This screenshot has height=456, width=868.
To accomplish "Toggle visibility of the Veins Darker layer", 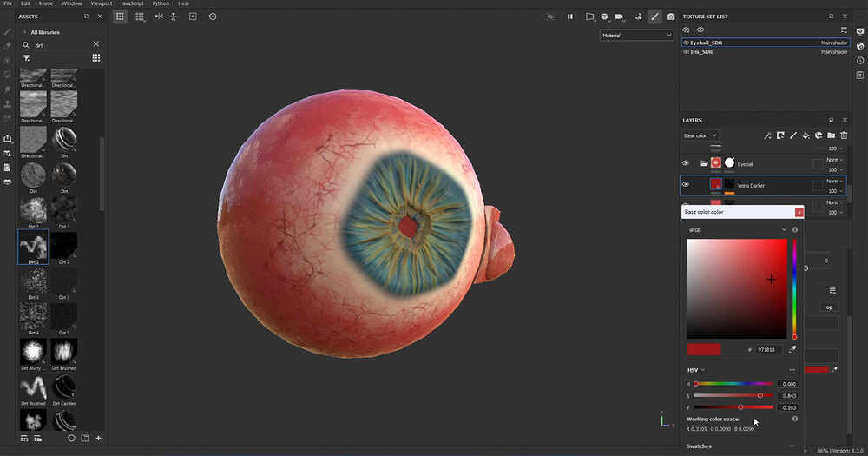I will click(686, 185).
